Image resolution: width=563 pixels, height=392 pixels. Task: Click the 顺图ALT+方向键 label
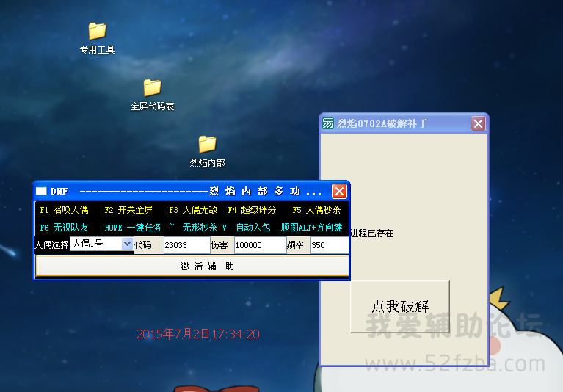pyautogui.click(x=312, y=228)
